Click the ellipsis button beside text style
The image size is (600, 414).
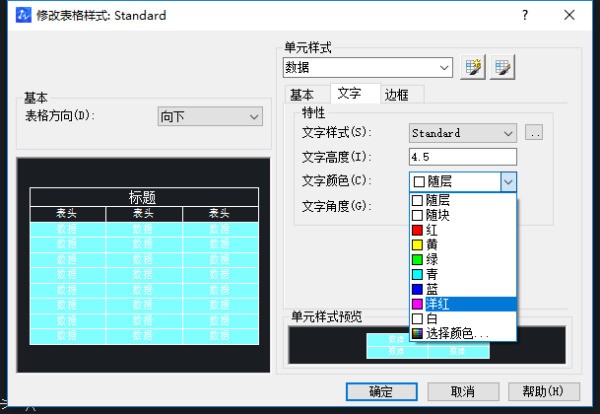(534, 133)
